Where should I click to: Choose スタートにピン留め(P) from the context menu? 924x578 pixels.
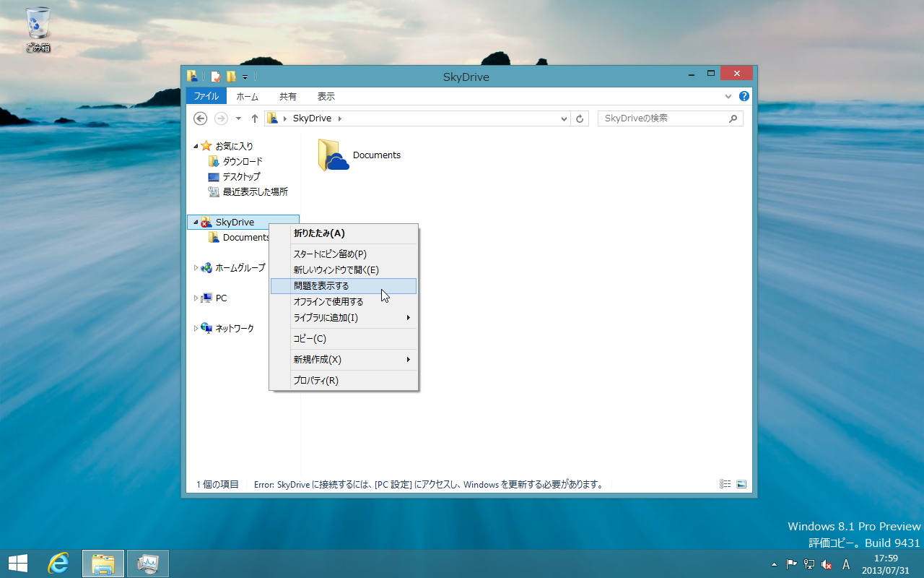(x=344, y=254)
